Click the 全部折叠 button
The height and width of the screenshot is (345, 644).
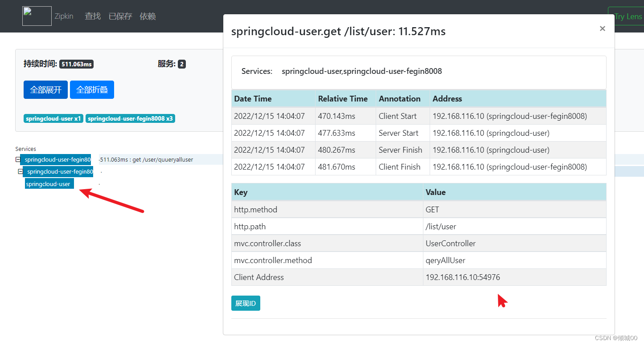pyautogui.click(x=92, y=89)
